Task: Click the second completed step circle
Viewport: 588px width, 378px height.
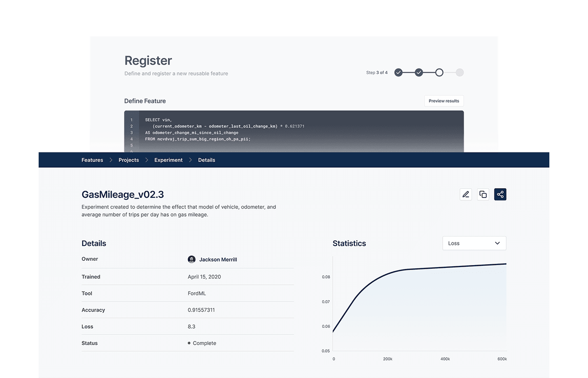Action: click(419, 73)
